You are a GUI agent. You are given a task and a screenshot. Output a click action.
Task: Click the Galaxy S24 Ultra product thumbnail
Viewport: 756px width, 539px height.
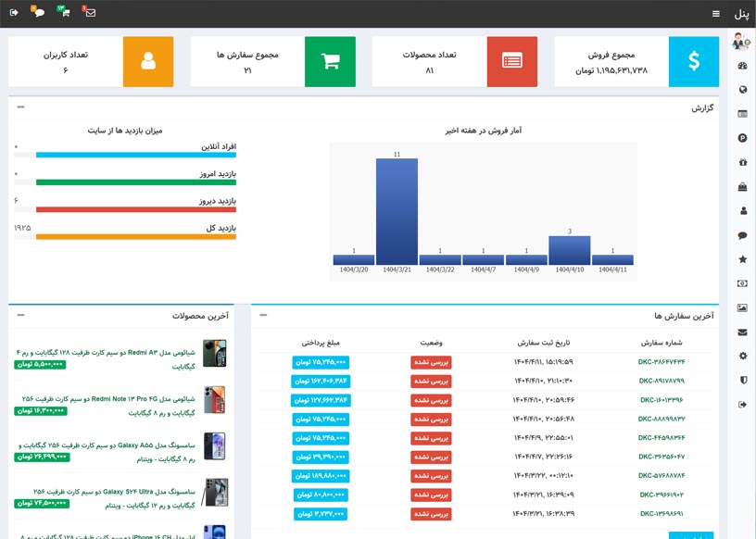pos(215,493)
